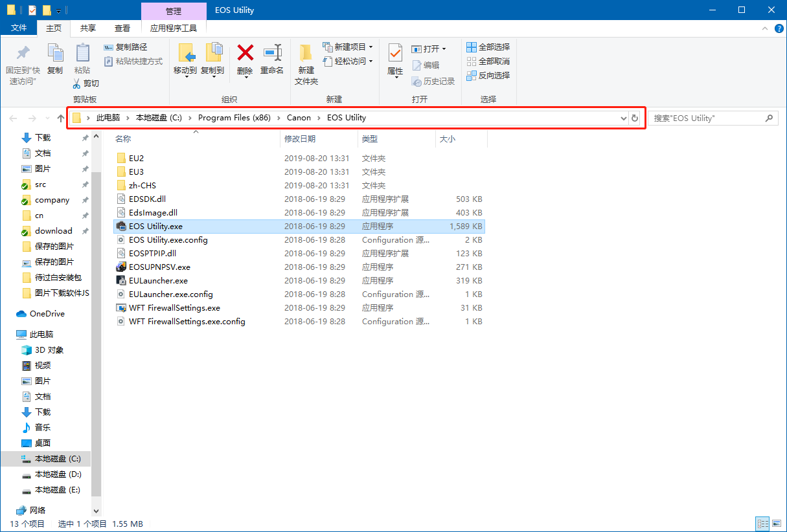Open the Application Tools tab
The height and width of the screenshot is (532, 787).
tap(174, 28)
